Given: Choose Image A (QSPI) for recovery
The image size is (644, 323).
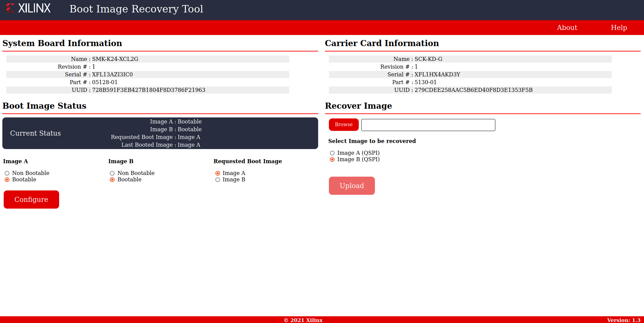Looking at the screenshot, I should point(332,153).
